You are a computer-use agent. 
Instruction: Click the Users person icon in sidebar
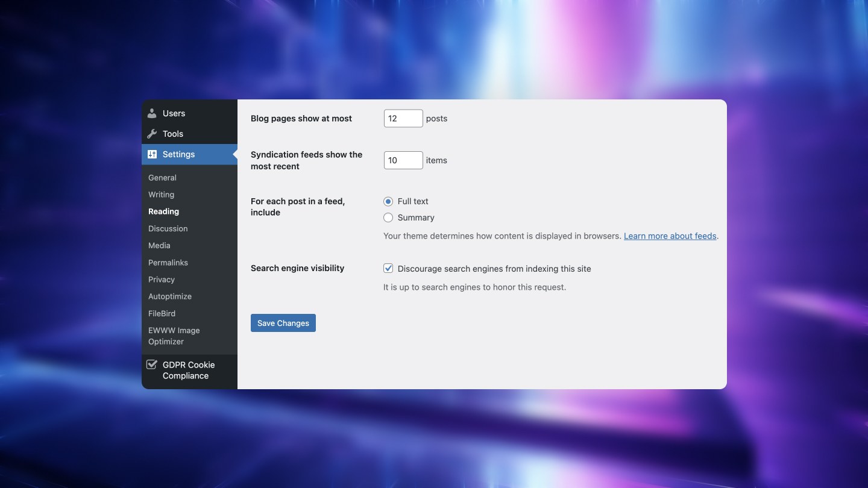(x=152, y=113)
